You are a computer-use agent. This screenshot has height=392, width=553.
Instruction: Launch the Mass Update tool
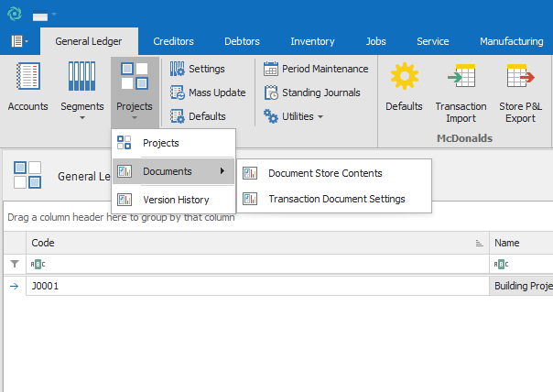207,93
